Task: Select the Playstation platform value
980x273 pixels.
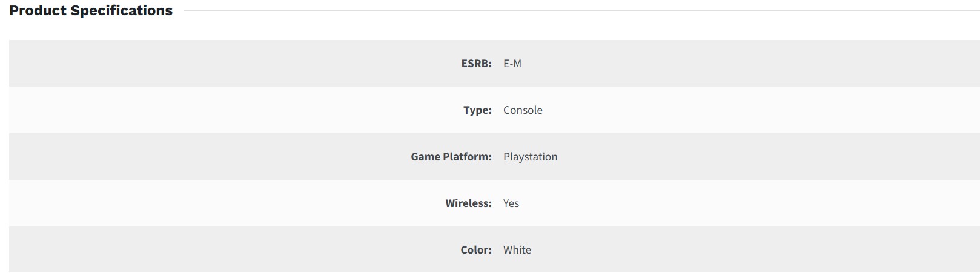Action: tap(530, 157)
